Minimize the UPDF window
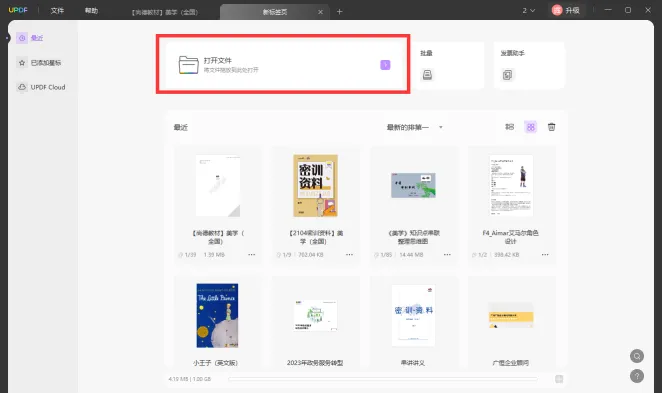Viewport: 662px width, 393px height. click(608, 10)
